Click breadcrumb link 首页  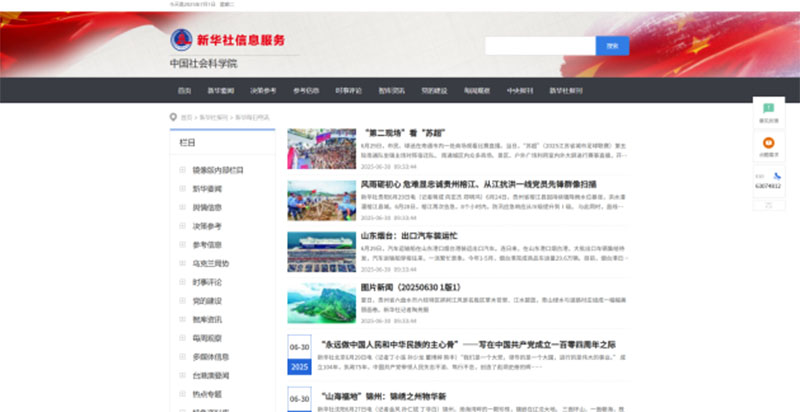pos(186,117)
